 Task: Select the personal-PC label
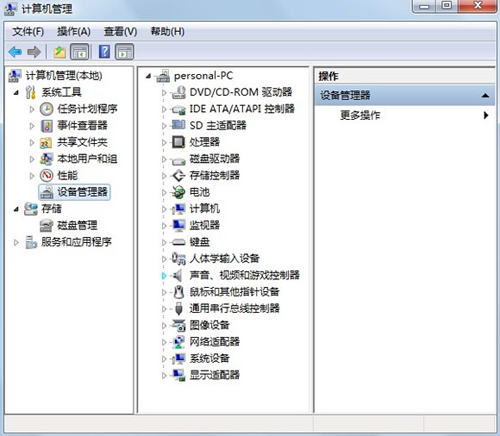(x=203, y=76)
